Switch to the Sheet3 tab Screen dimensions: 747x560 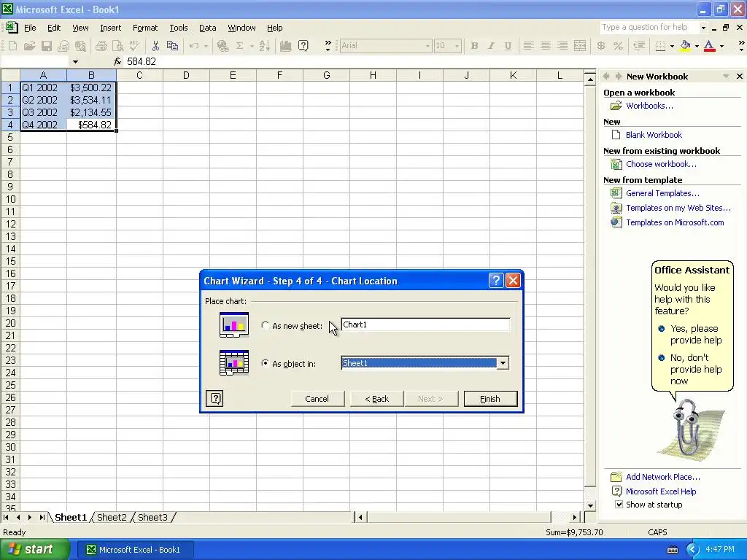(152, 517)
